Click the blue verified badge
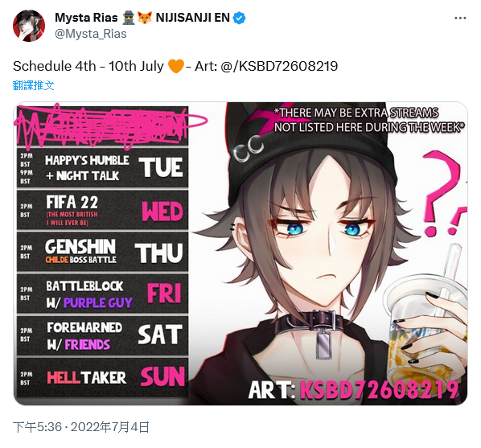Screen dimensions: 481x448 (239, 18)
